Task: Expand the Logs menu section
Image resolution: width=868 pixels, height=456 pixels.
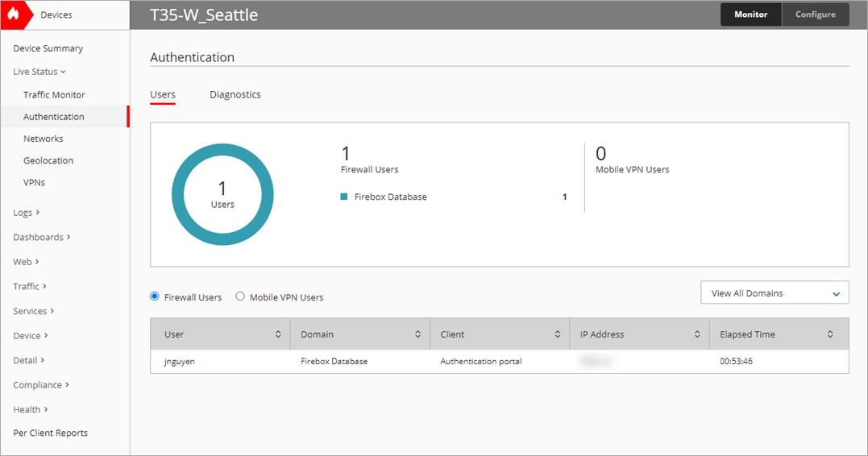Action: pyautogui.click(x=26, y=213)
